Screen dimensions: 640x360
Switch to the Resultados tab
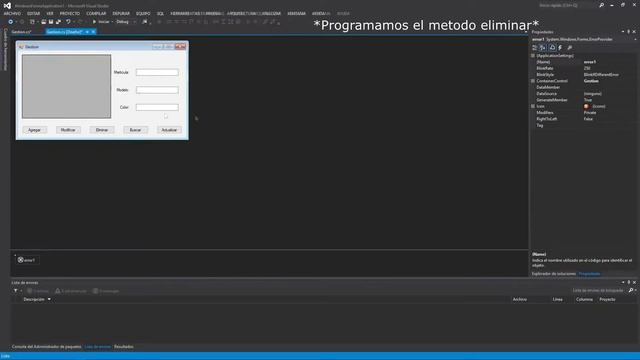pyautogui.click(x=124, y=347)
